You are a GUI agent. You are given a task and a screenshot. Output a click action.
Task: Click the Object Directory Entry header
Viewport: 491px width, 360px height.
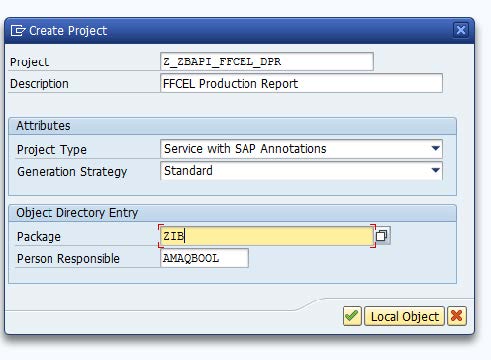point(232,213)
